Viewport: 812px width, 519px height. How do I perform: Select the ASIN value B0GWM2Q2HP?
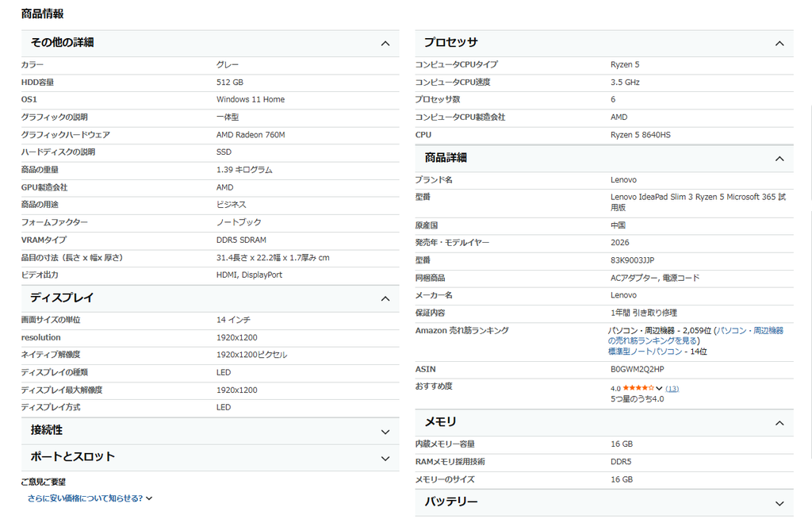tap(637, 369)
